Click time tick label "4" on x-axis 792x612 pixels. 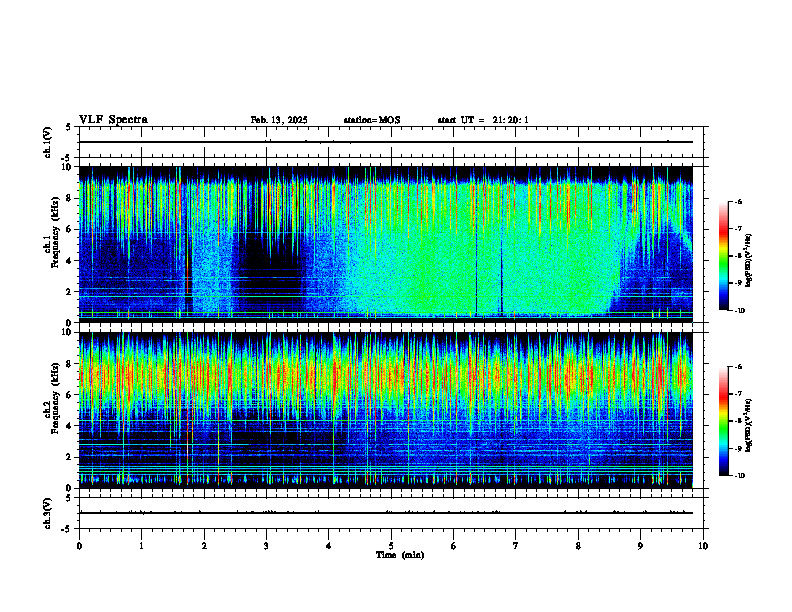point(329,546)
